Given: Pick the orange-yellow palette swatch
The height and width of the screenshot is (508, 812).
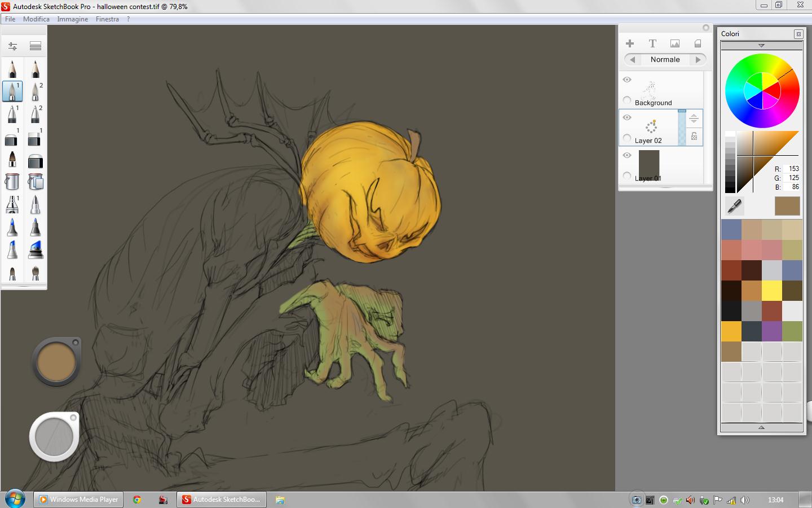Looking at the screenshot, I should 731,331.
